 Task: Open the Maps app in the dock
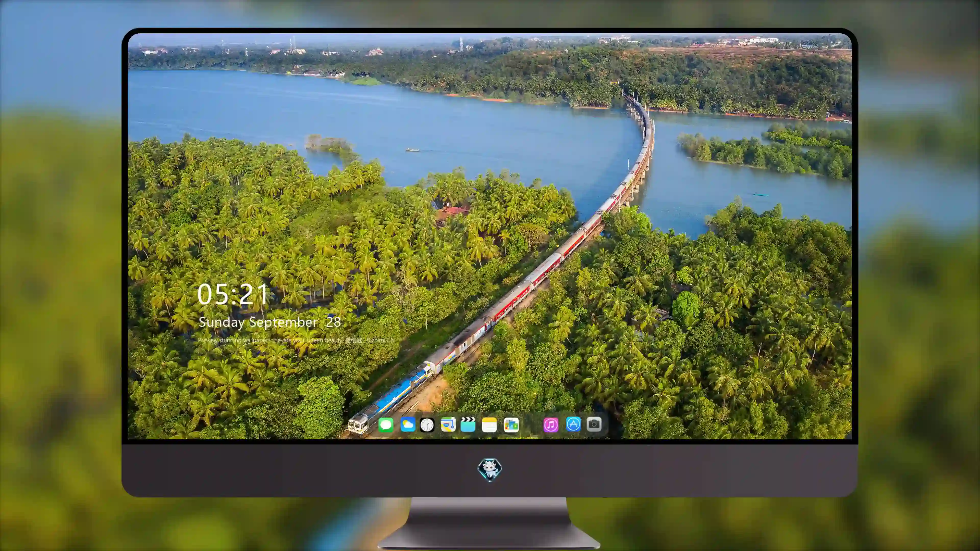click(x=448, y=424)
